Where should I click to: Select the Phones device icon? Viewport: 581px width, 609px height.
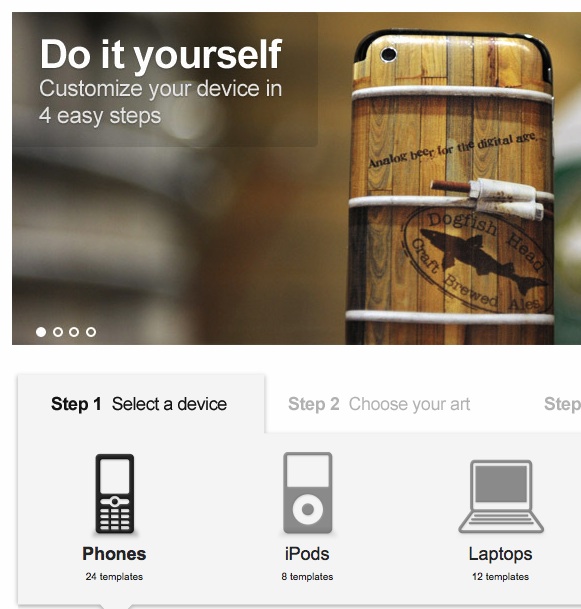coord(115,493)
